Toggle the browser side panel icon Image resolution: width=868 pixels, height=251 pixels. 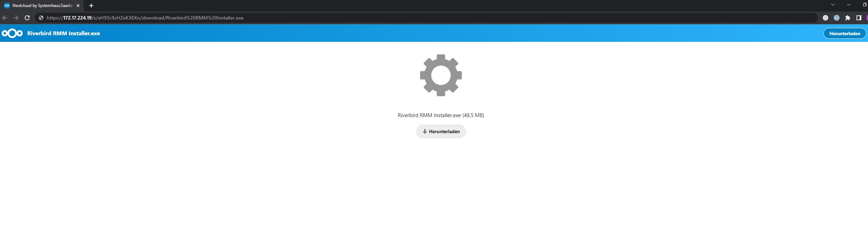click(x=859, y=18)
